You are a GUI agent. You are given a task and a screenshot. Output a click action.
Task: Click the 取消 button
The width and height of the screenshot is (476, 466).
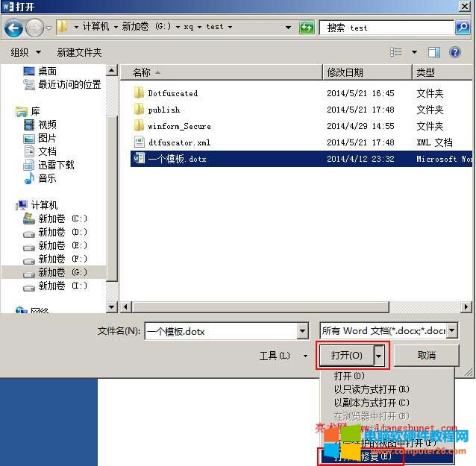pyautogui.click(x=426, y=355)
